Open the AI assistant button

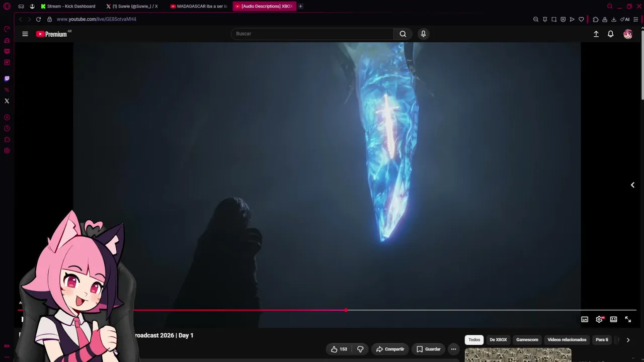pos(625,19)
